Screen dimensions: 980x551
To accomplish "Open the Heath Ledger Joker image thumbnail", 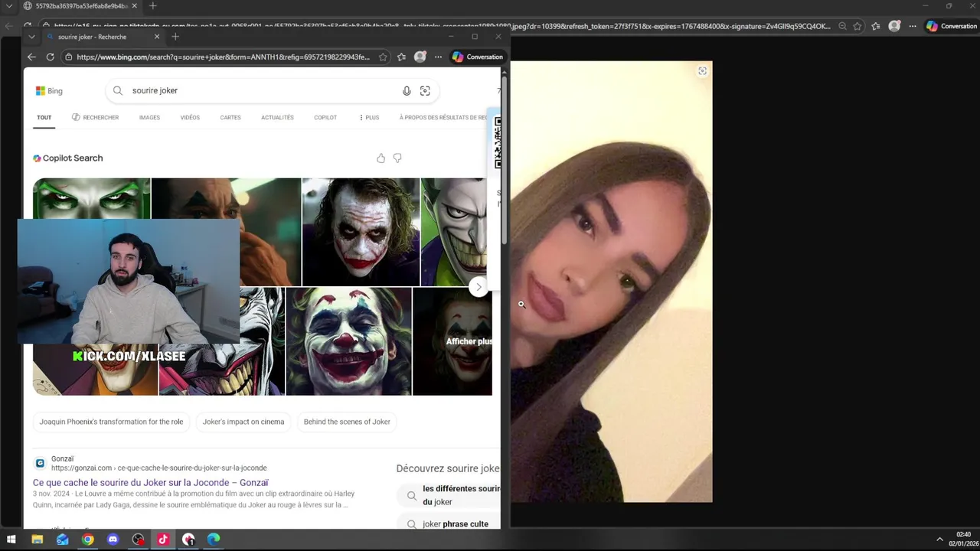I will (361, 232).
